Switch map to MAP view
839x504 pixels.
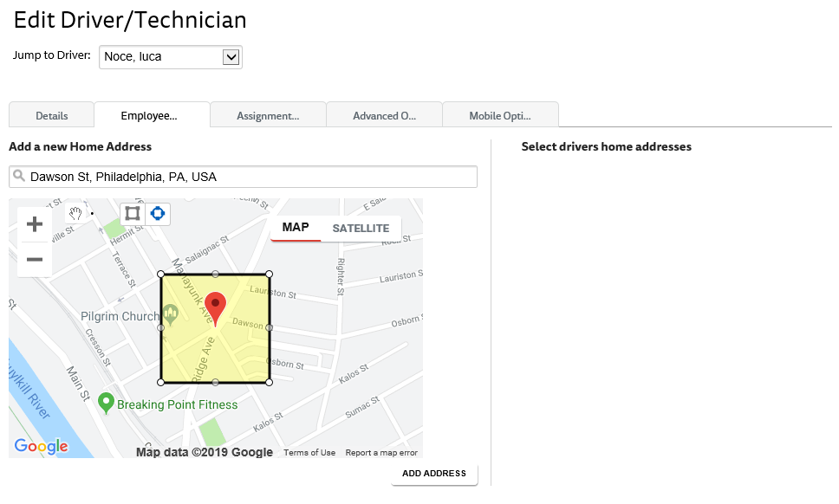[296, 228]
